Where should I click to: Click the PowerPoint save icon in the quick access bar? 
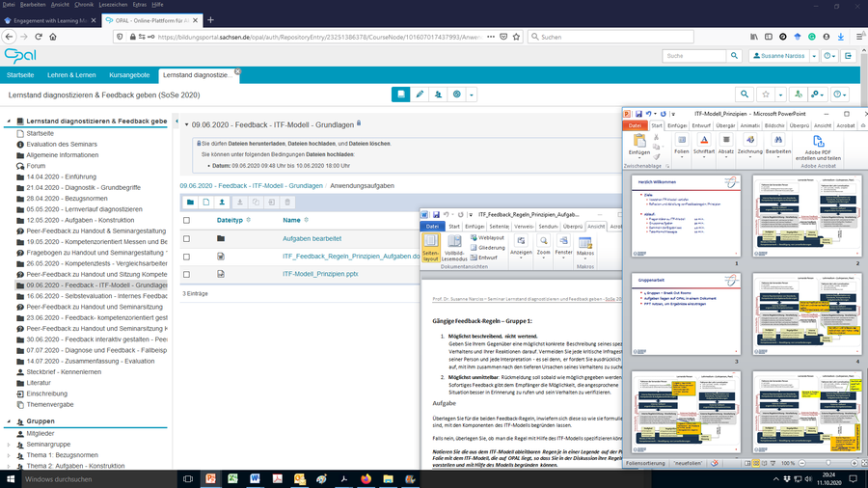click(x=638, y=114)
